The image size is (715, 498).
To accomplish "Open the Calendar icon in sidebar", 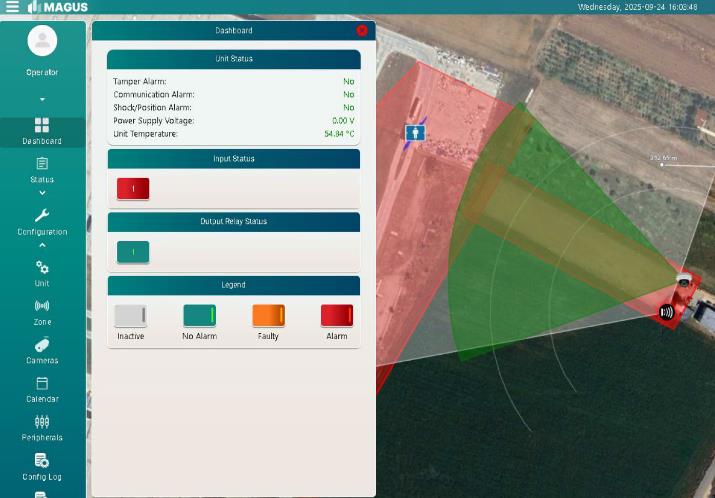I will click(x=42, y=383).
